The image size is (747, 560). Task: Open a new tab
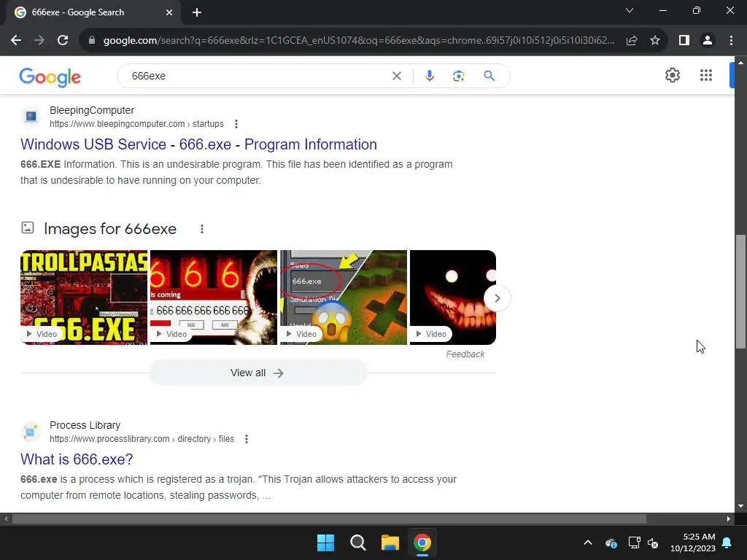pyautogui.click(x=197, y=12)
